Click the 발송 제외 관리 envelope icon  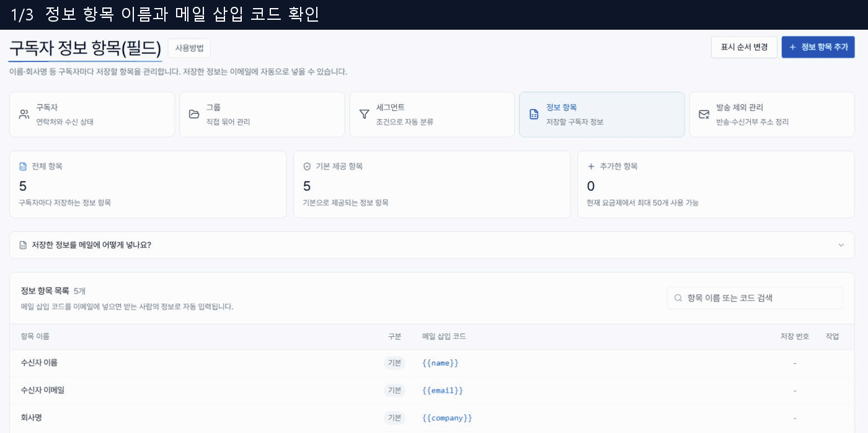point(704,115)
